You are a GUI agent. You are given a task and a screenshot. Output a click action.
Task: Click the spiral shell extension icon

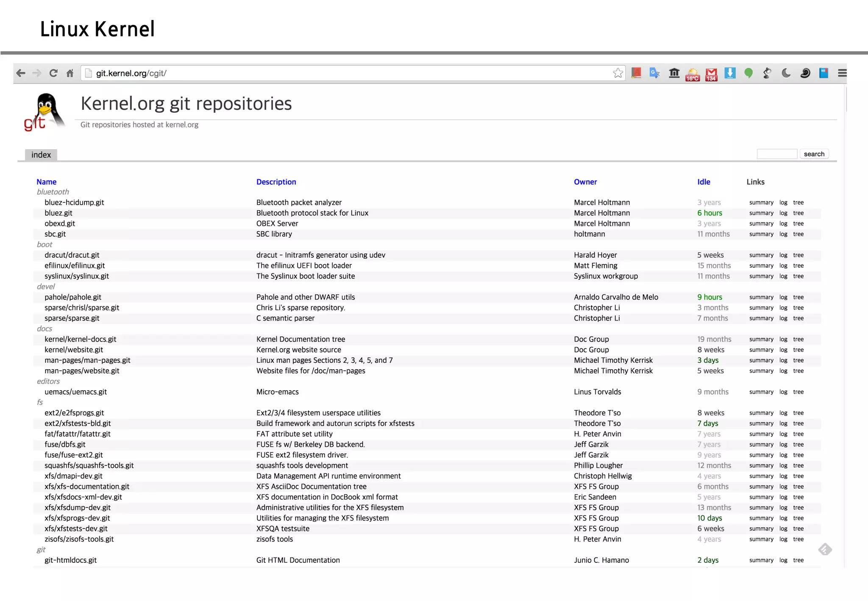[805, 73]
